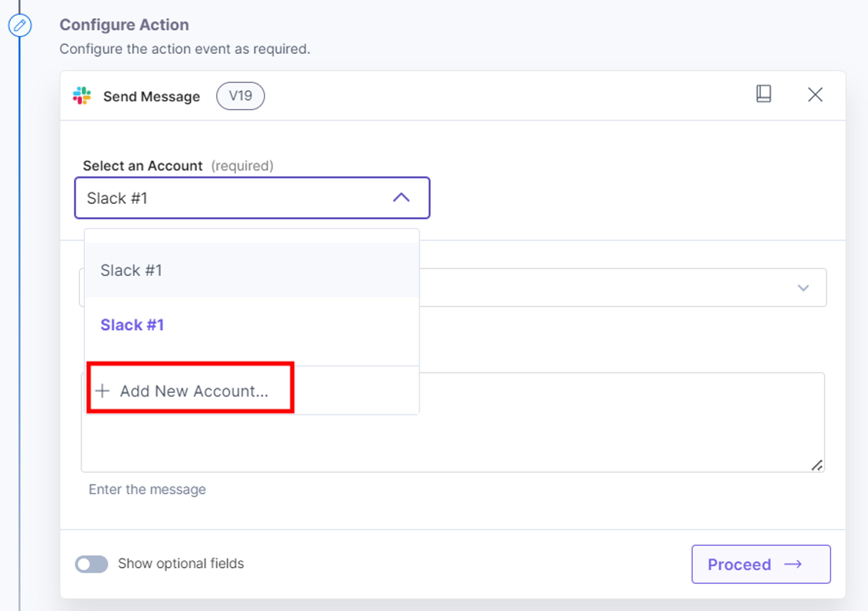Viewport: 868px width, 611px height.
Task: Click the Send Message action title
Action: click(152, 96)
